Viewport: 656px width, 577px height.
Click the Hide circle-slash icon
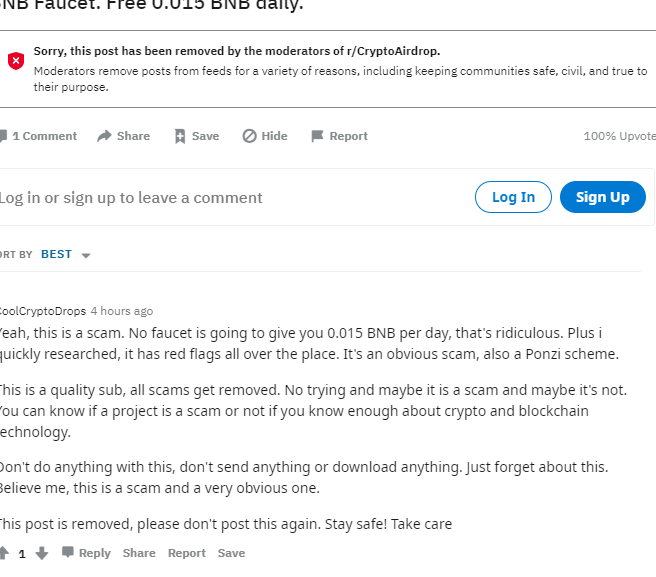pyautogui.click(x=250, y=136)
